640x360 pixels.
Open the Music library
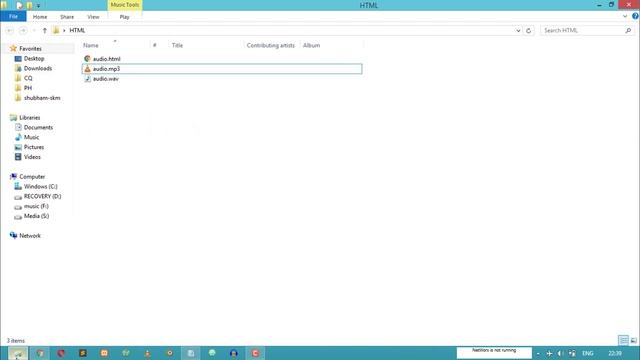click(x=31, y=137)
